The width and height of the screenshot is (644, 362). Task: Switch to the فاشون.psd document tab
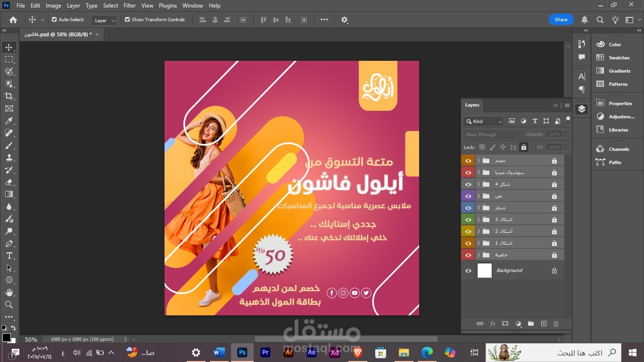[58, 34]
